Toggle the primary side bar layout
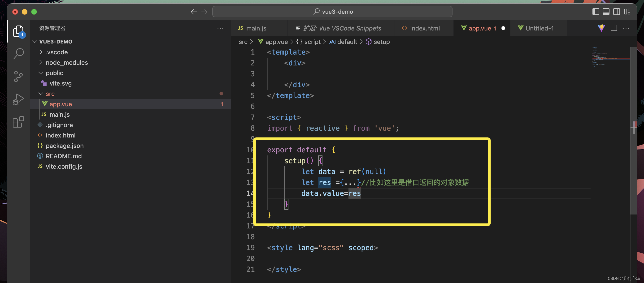Image resolution: width=644 pixels, height=283 pixels. pos(596,12)
